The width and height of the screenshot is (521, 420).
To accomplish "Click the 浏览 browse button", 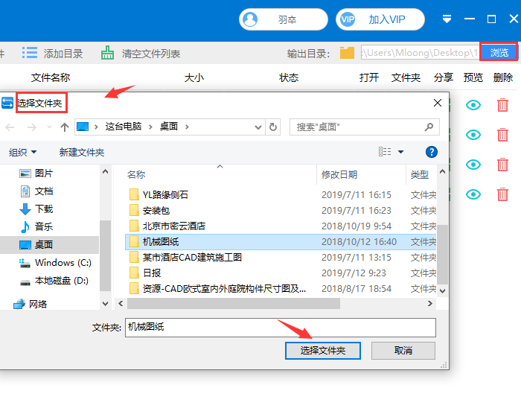I will point(499,53).
